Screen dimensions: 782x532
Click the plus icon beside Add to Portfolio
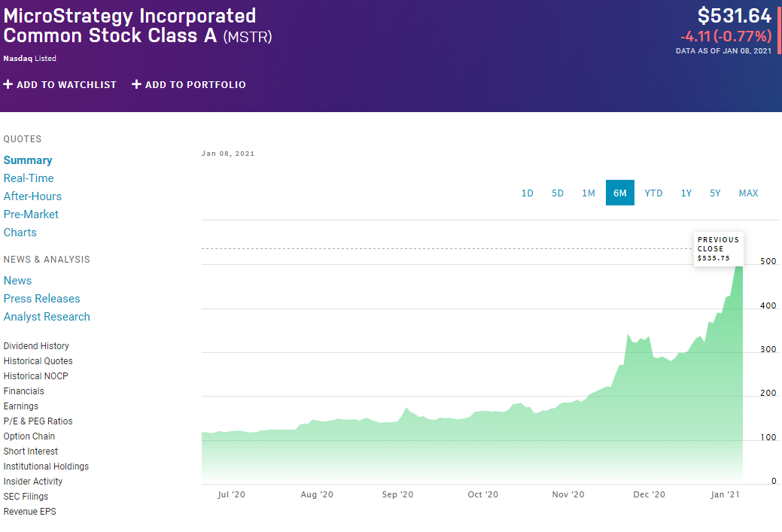pos(137,84)
